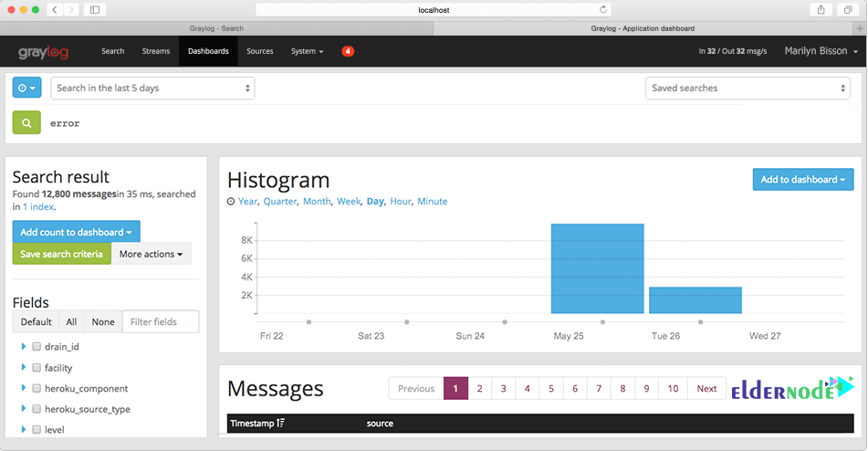Tick the drain_id field checkbox
Image resolution: width=868 pixels, height=451 pixels.
37,346
